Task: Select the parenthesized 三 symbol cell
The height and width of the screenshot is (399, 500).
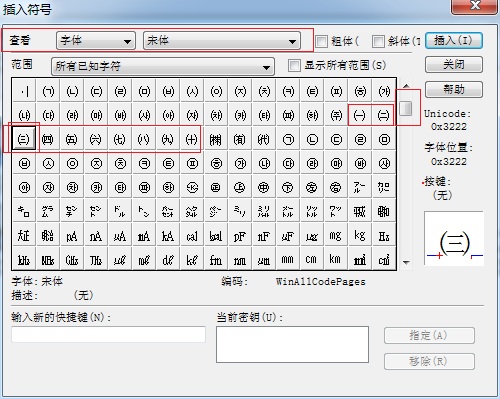Action: (24, 139)
